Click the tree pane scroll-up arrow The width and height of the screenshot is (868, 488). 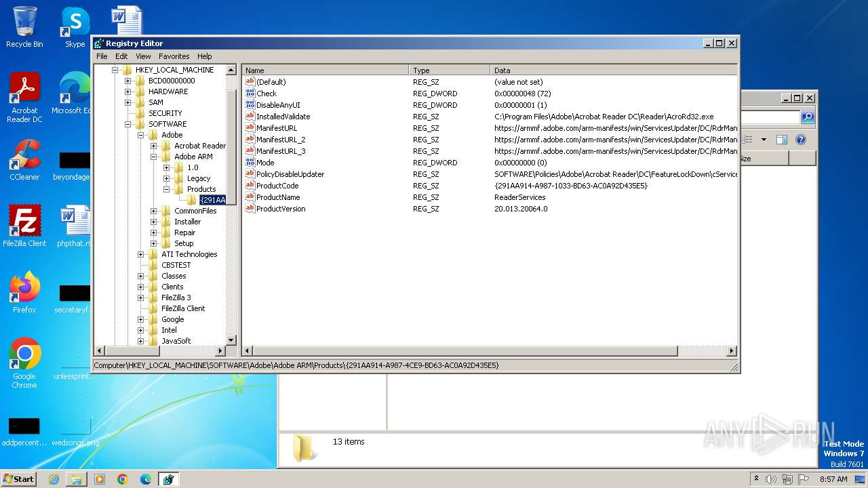tap(231, 70)
